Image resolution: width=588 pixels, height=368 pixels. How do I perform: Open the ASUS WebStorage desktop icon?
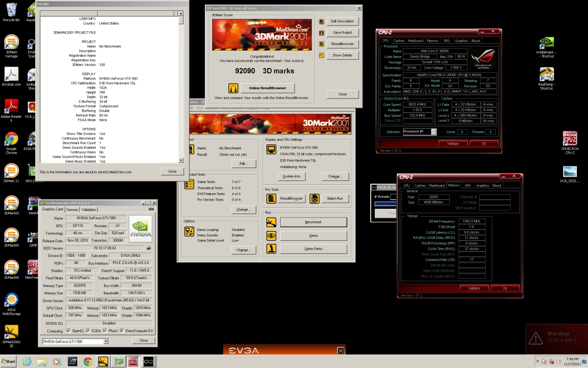point(11,300)
